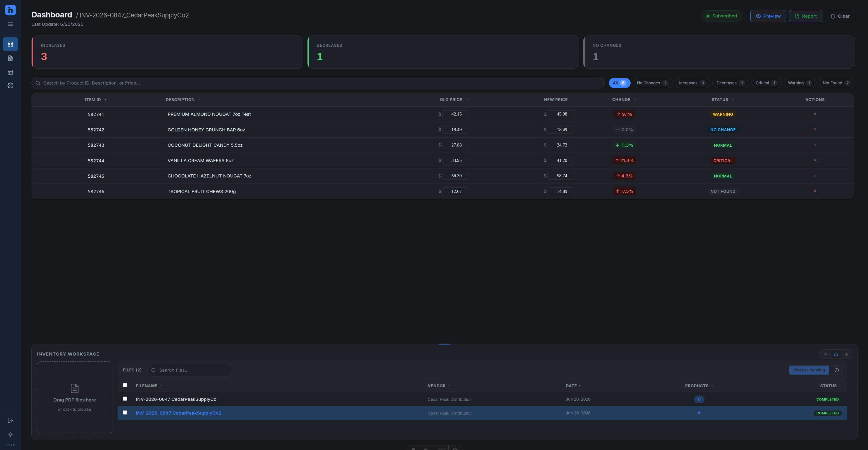Click the Process Pending button

tap(809, 370)
